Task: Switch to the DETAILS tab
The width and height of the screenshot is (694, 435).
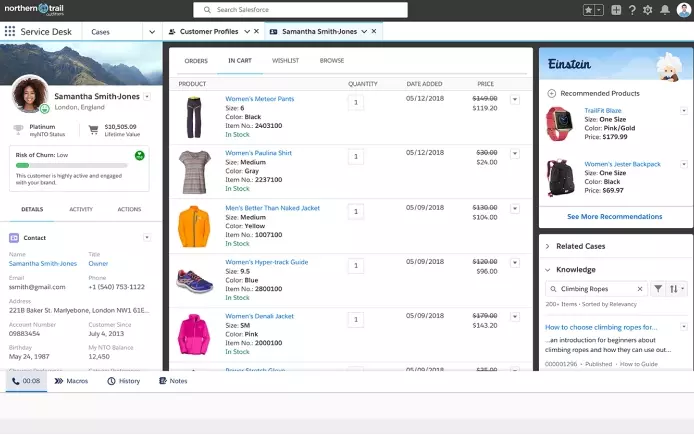Action: tap(32, 209)
